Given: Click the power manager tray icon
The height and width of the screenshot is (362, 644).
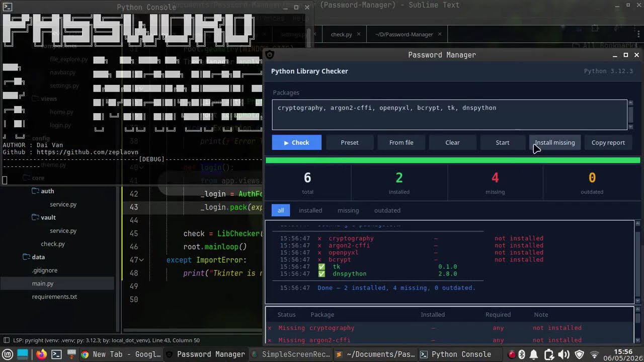Looking at the screenshot, I should (549, 354).
